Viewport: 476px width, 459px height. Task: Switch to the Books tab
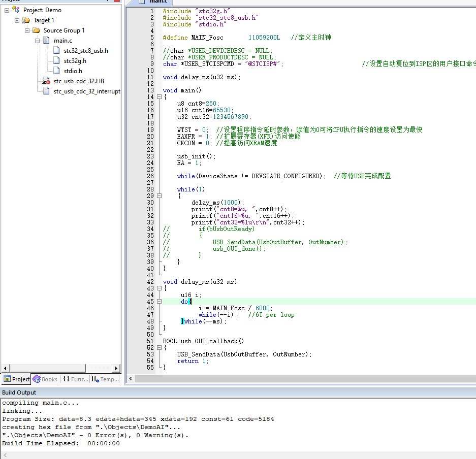click(x=45, y=379)
